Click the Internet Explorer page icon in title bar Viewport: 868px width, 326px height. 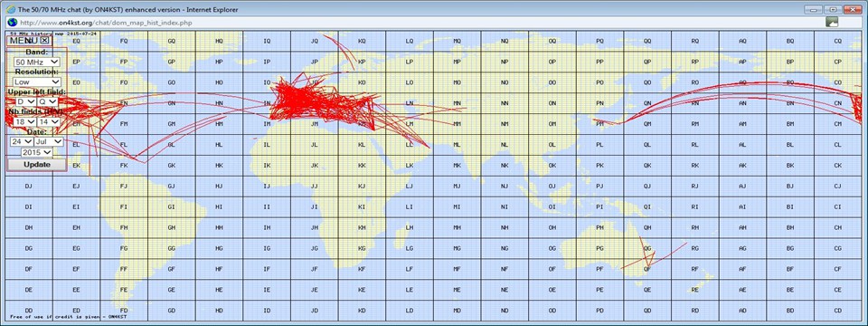10,9
